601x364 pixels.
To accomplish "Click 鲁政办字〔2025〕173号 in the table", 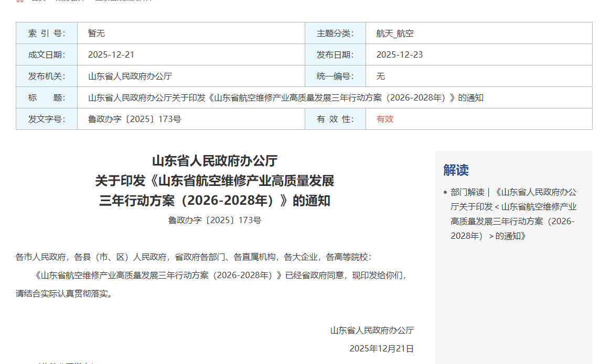I will tap(135, 119).
